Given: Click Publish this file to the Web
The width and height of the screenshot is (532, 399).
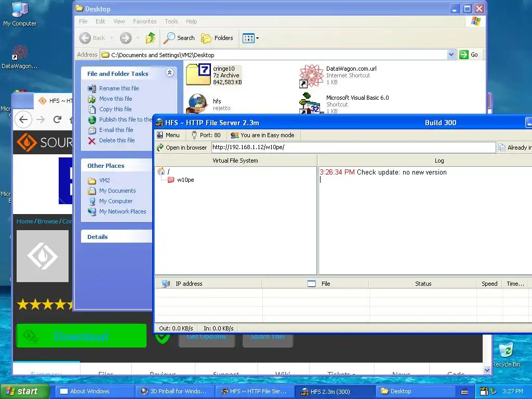Looking at the screenshot, I should pyautogui.click(x=125, y=119).
